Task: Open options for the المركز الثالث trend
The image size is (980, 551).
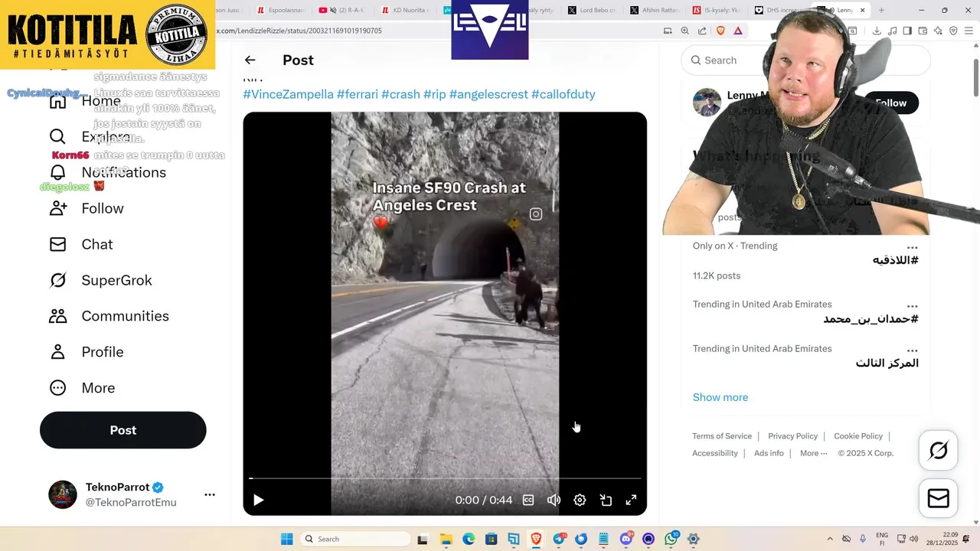Action: (x=912, y=350)
